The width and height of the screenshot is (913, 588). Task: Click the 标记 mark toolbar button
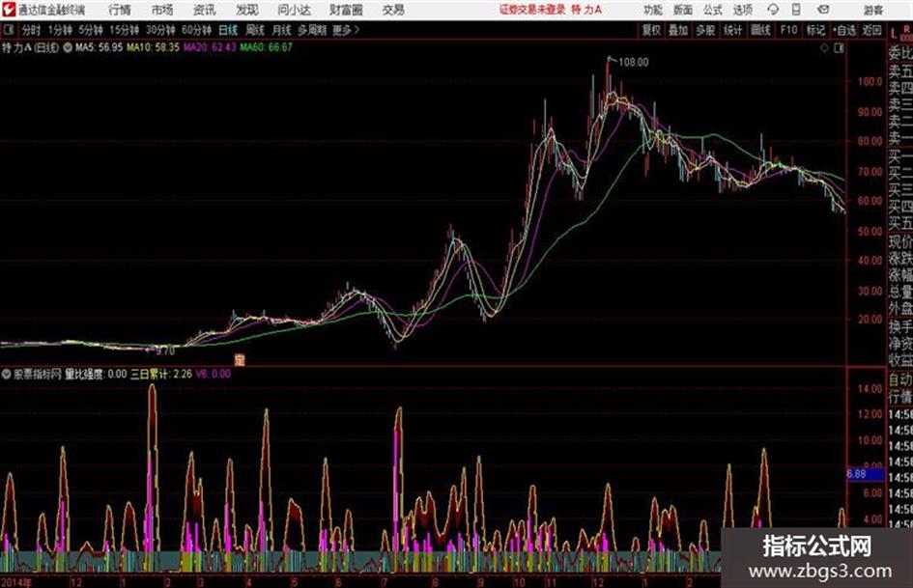point(815,30)
